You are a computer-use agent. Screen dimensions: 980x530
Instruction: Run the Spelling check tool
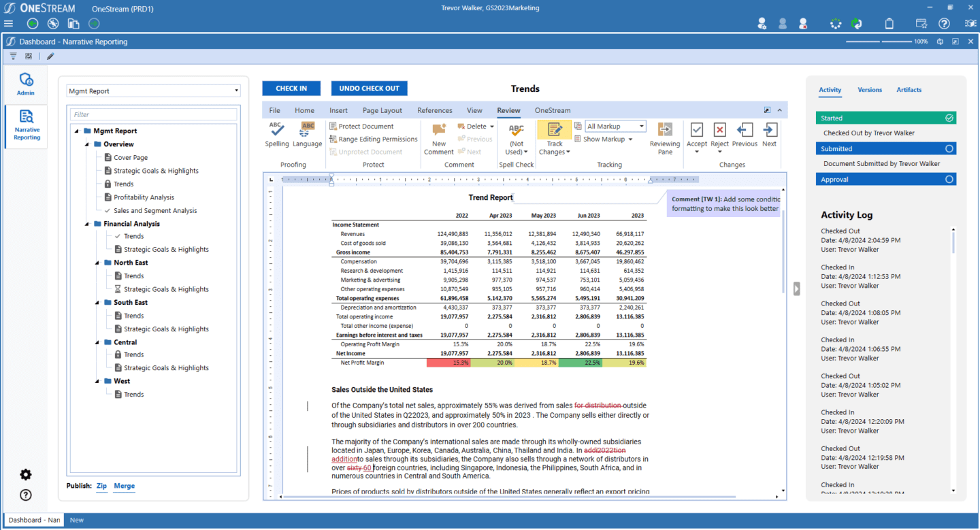[x=276, y=135]
